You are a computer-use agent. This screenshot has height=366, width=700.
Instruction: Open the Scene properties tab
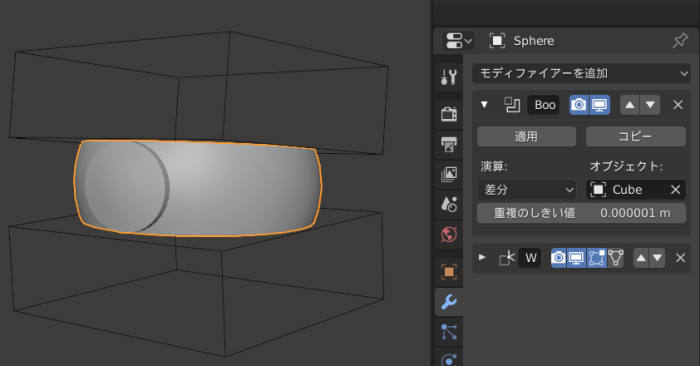pyautogui.click(x=449, y=204)
